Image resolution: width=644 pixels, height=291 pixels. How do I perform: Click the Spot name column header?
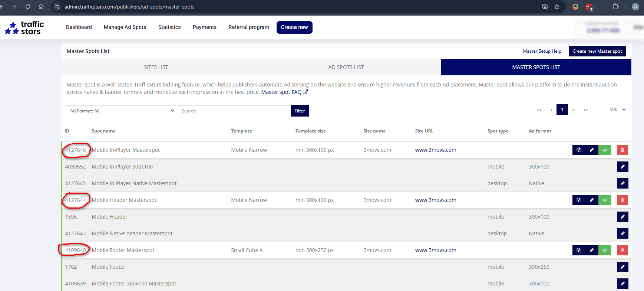tap(103, 131)
